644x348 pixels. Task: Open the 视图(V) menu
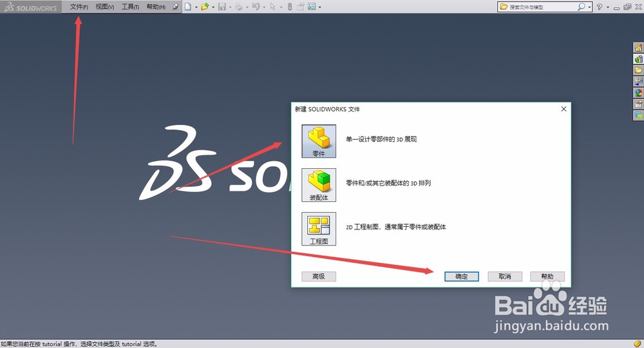105,6
